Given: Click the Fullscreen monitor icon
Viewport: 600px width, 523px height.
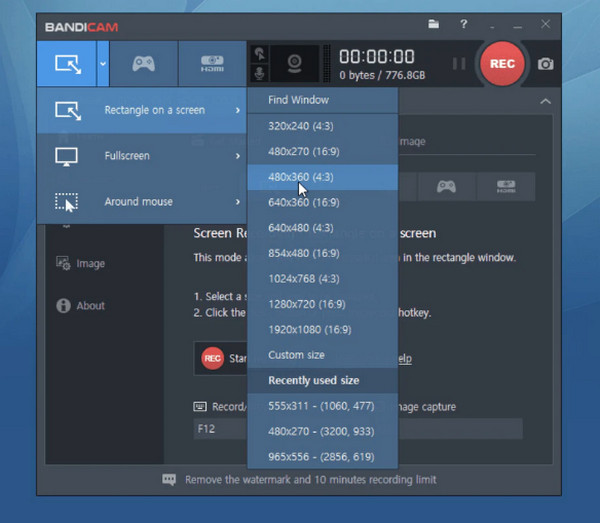Looking at the screenshot, I should pos(66,156).
